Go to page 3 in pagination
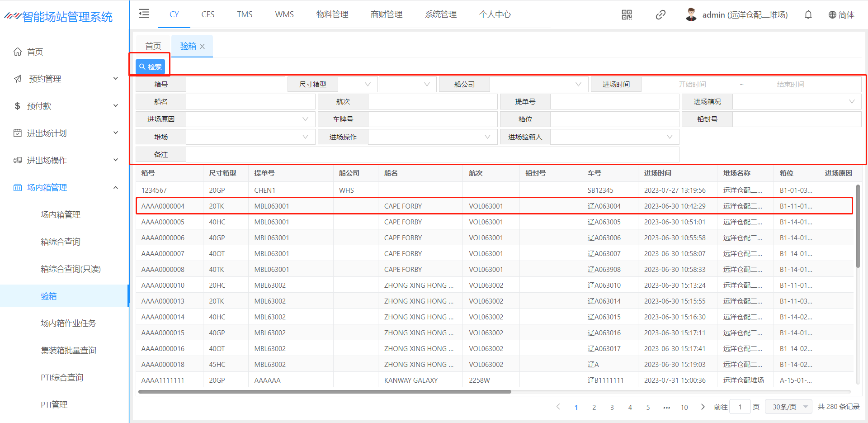This screenshot has width=868, height=423. (612, 407)
